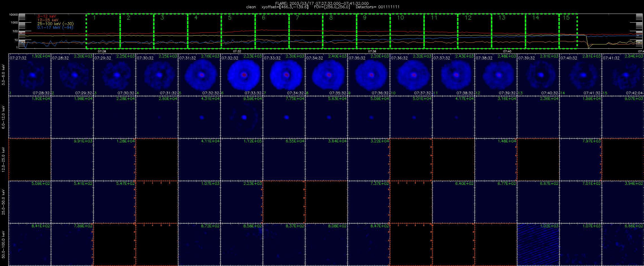
Task: Pick interval 12 marker on the light curve
Action: tap(468, 18)
